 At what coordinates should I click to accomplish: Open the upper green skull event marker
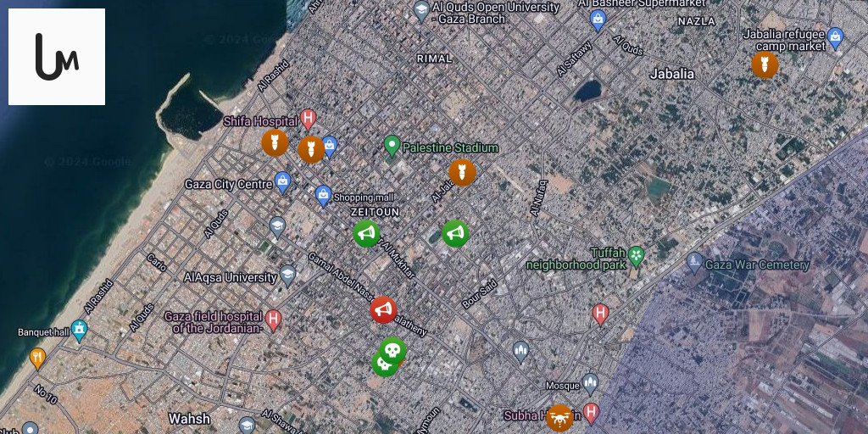(392, 349)
